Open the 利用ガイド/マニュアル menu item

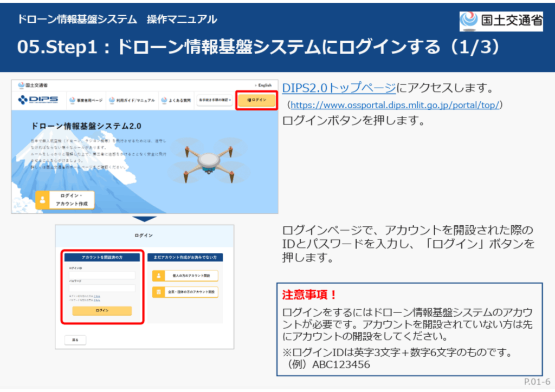tap(132, 100)
